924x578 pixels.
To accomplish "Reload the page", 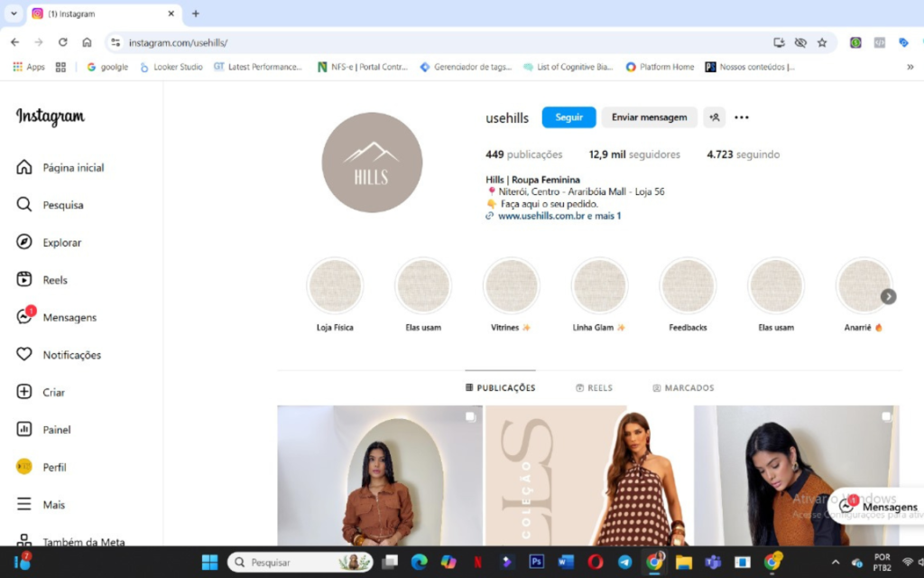I will (62, 42).
